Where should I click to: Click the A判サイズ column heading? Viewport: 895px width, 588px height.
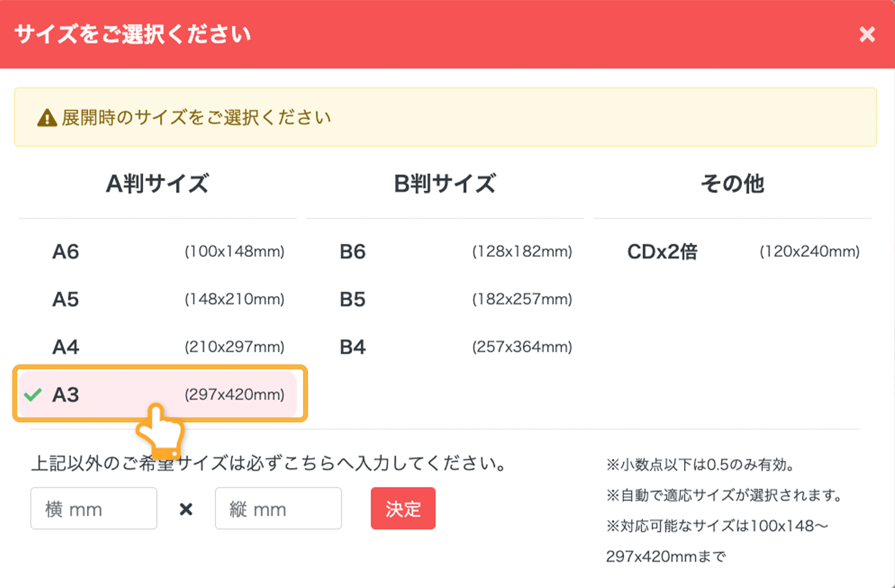(157, 183)
